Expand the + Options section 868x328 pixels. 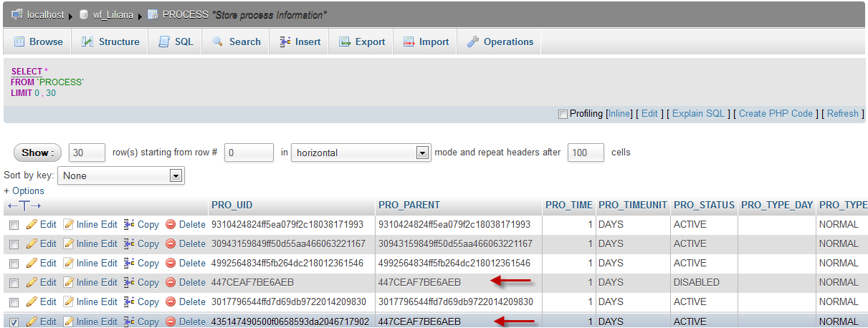click(x=24, y=191)
